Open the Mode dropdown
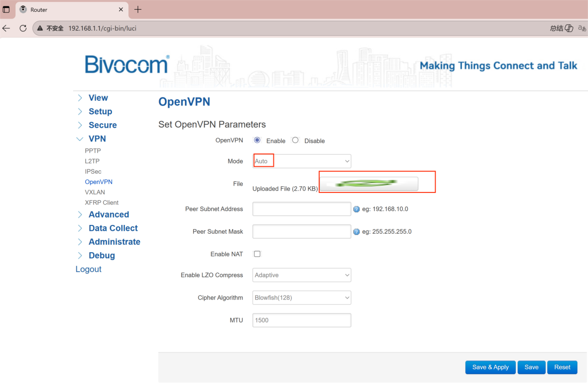The image size is (588, 384). coord(302,161)
